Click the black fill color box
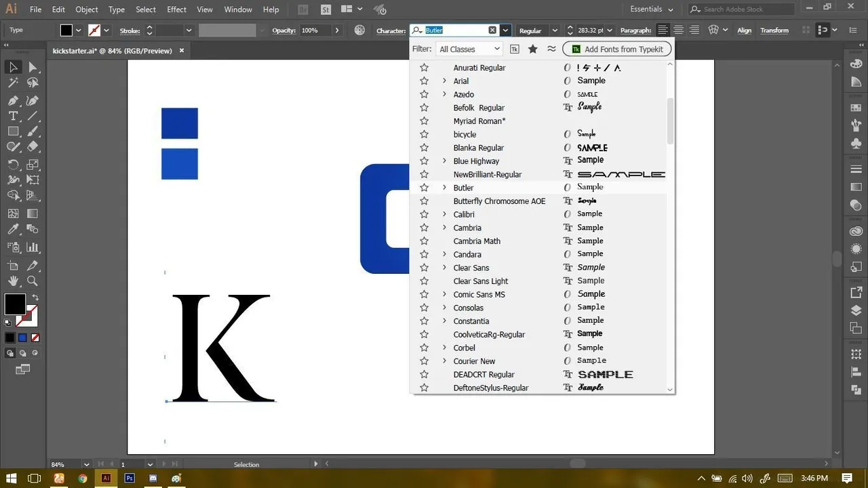This screenshot has height=488, width=868. pos(15,304)
